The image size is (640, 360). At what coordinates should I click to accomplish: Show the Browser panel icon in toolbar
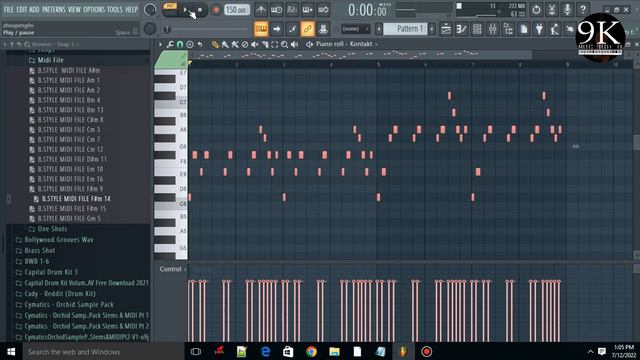pyautogui.click(x=508, y=29)
